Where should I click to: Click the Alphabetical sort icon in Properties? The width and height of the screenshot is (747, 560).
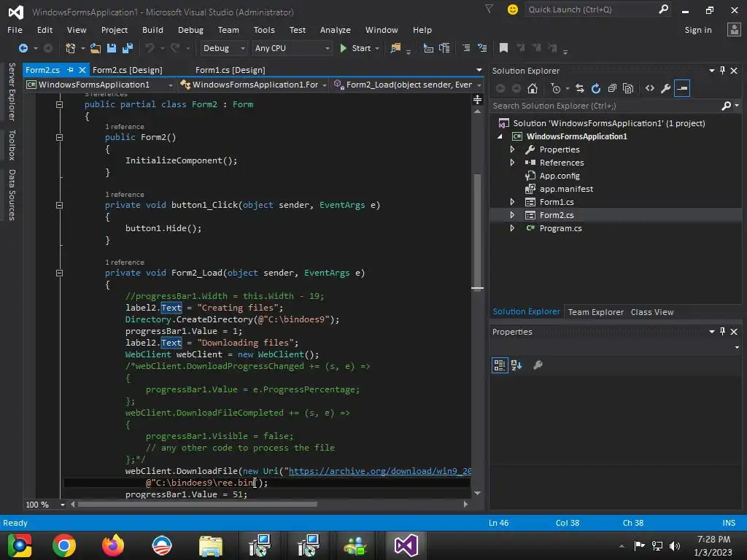point(516,365)
